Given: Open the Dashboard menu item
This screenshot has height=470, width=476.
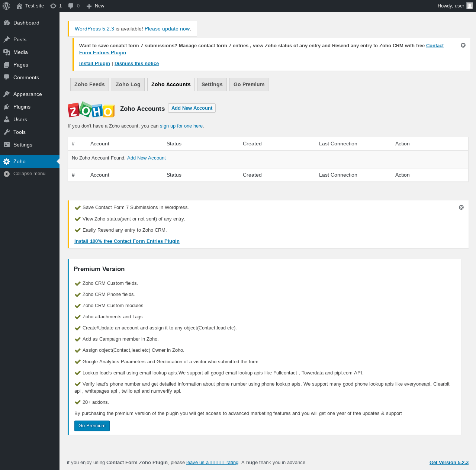Looking at the screenshot, I should click(30, 23).
